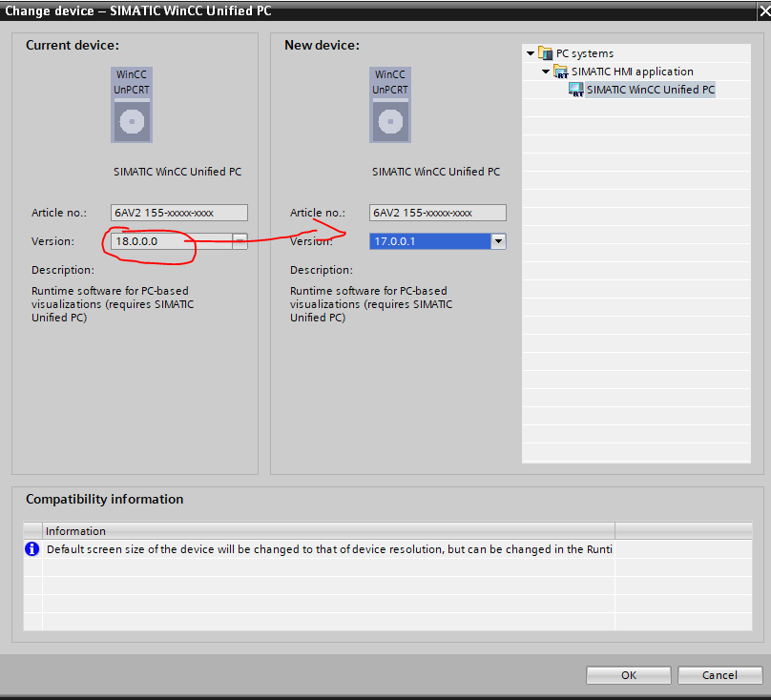Click the new device WinCC UnPCRT image

(390, 105)
